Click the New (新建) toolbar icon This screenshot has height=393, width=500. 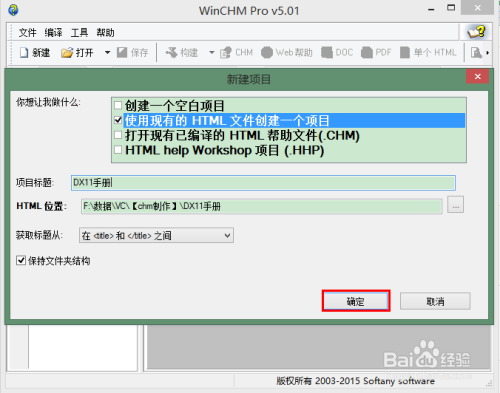pyautogui.click(x=24, y=53)
